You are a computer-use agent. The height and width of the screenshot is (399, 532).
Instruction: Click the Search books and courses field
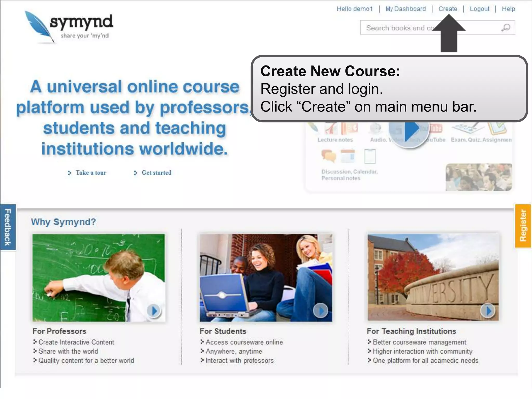click(x=397, y=28)
